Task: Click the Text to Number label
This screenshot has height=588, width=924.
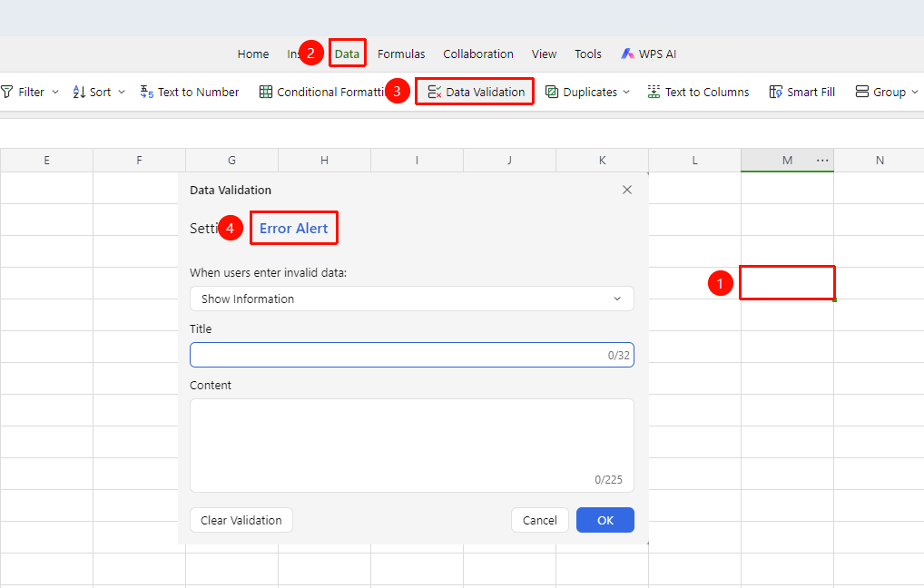Action: [x=199, y=92]
